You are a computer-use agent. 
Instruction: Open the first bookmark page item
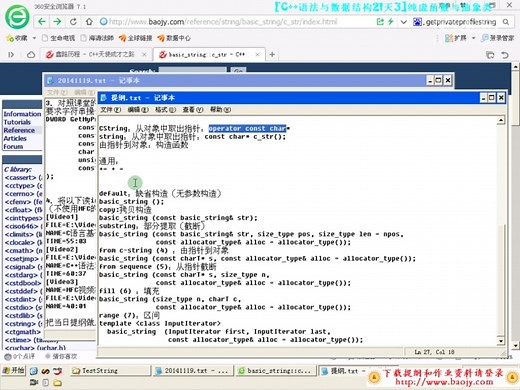[x=58, y=38]
